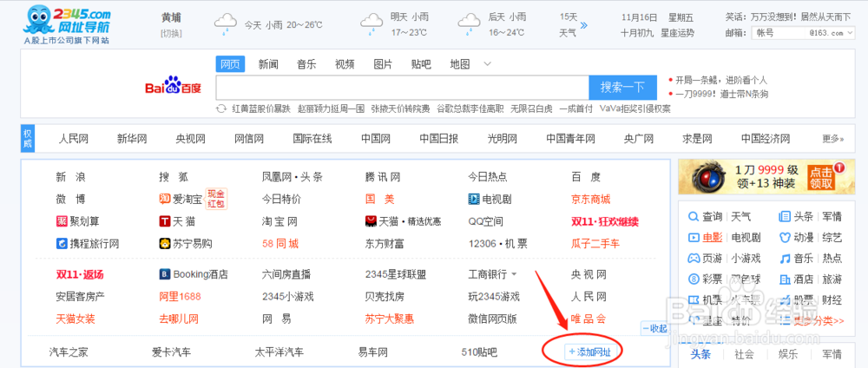Open the 58同城 link

point(280,244)
